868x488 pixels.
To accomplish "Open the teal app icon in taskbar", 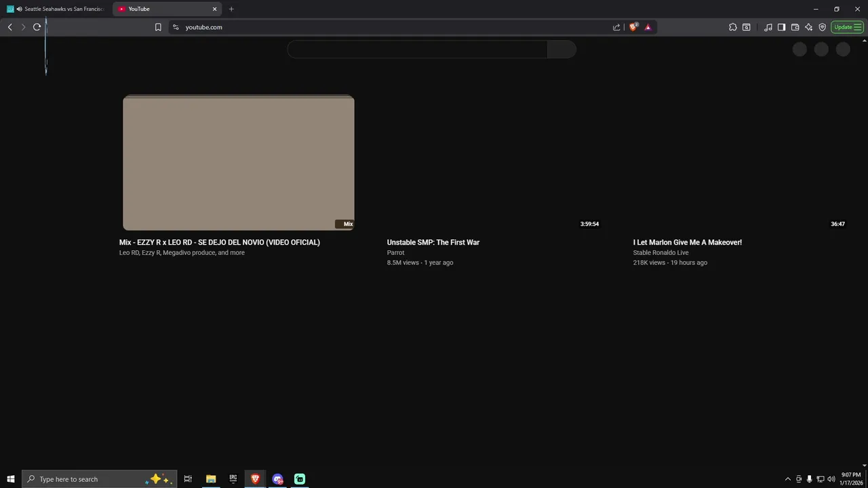I will click(300, 479).
